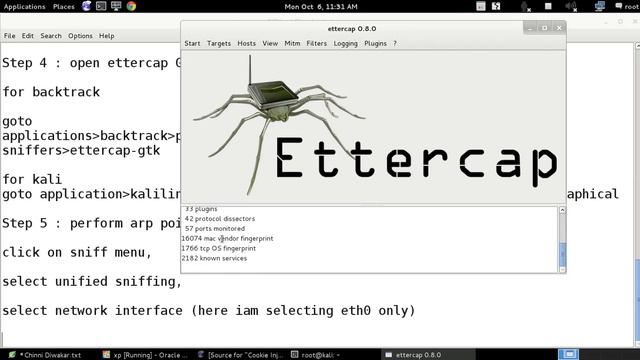Click the workspace switcher in bottom panel
This screenshot has width=640, height=360.
[568, 354]
